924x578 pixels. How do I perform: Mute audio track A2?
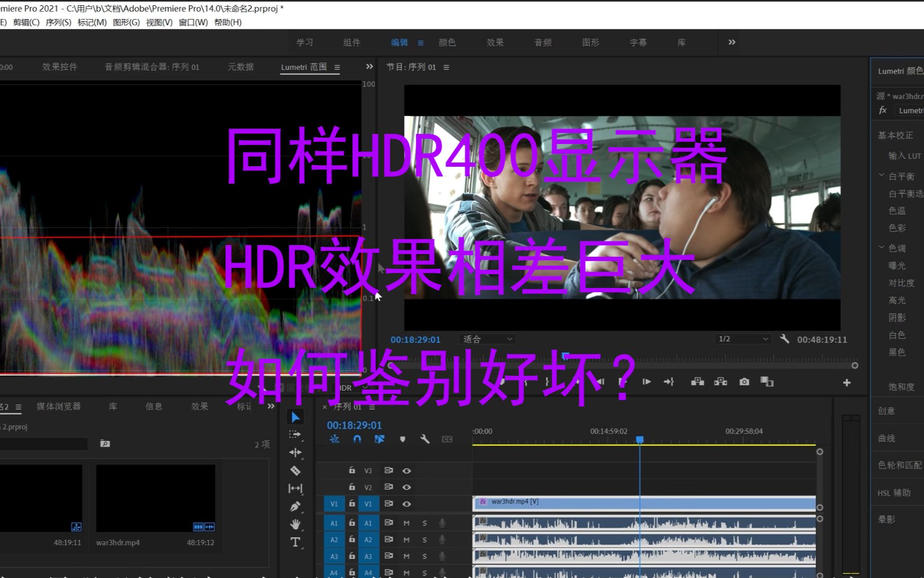click(x=406, y=539)
